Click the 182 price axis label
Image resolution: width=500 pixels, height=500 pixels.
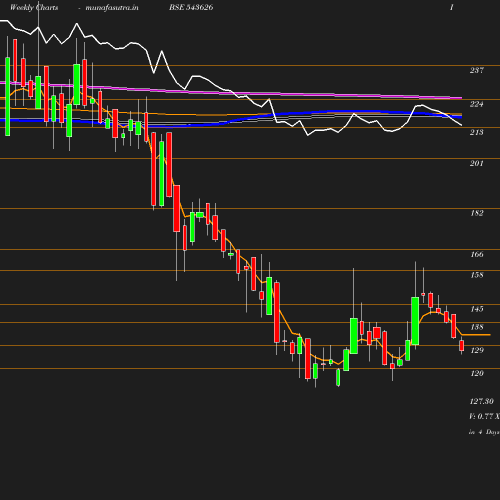477,213
